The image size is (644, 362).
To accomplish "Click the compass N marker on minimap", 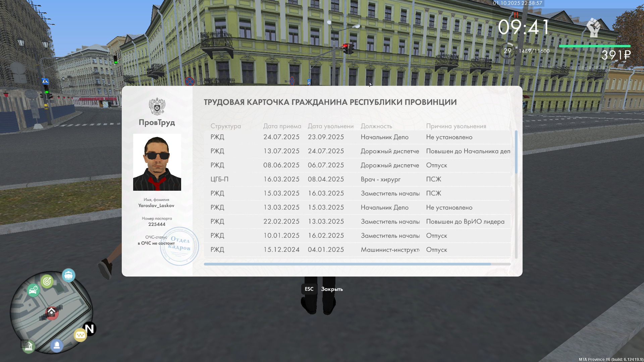I will coord(90,329).
